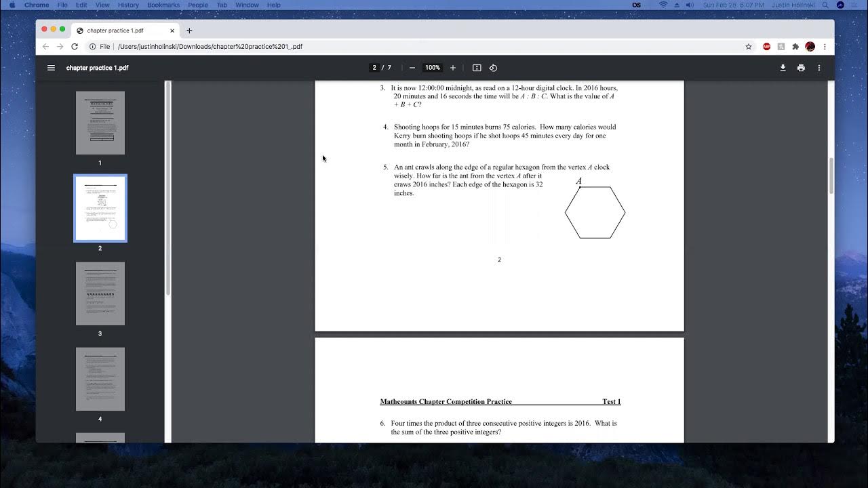
Task: Zoom out with the minus button
Action: (x=412, y=68)
